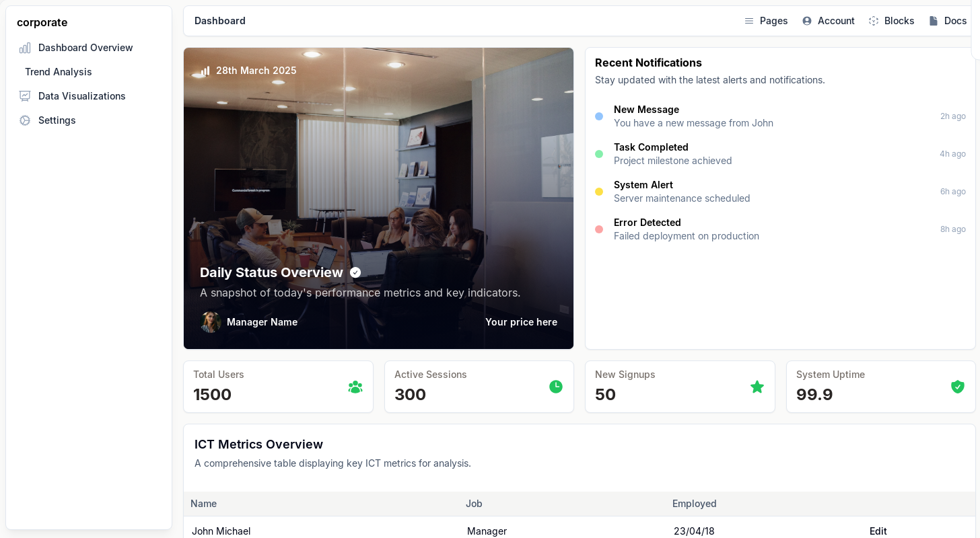Click the Daily Status Overview meeting image
980x538 pixels.
[378, 168]
